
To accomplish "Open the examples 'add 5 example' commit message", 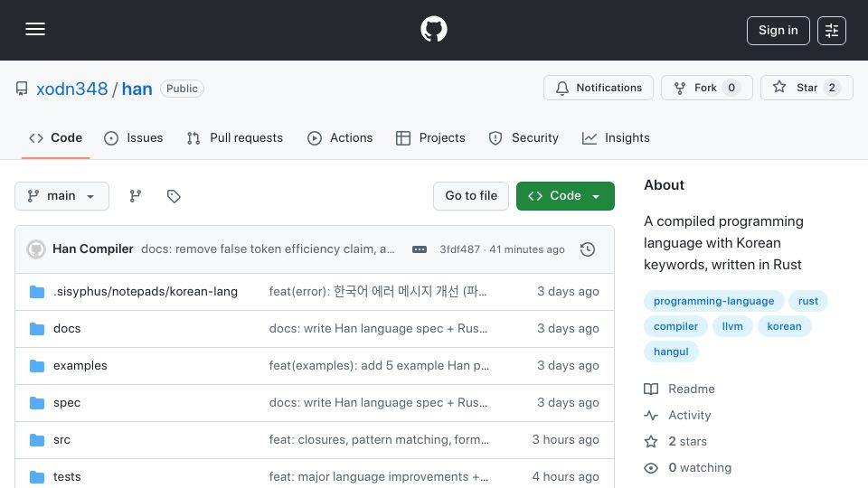I will click(379, 366).
